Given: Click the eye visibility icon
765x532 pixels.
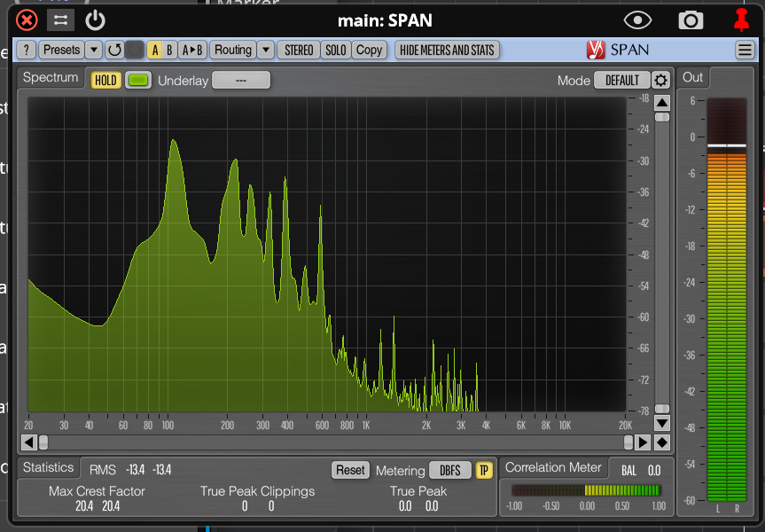Looking at the screenshot, I should coord(637,20).
